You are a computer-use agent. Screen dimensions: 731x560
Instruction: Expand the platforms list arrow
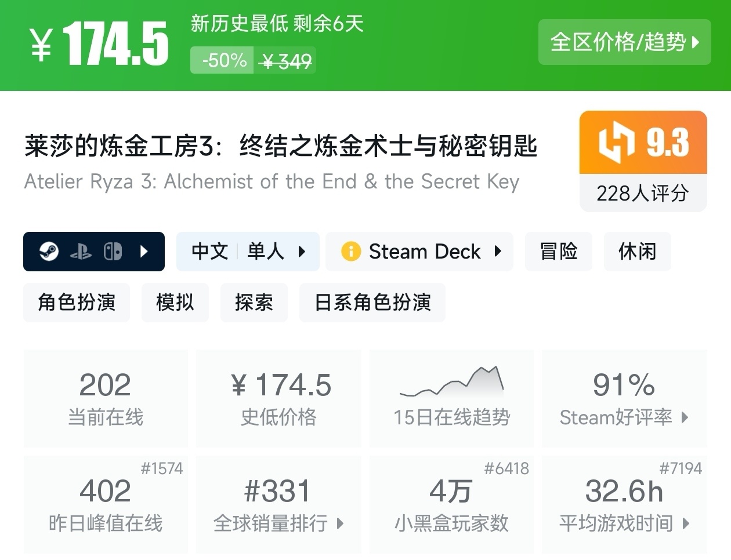coord(144,252)
